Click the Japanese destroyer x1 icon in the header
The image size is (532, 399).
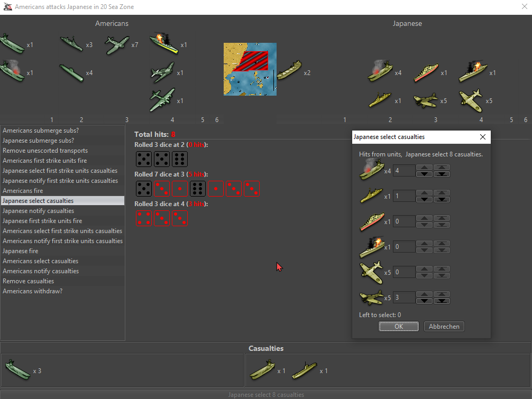coord(380,100)
